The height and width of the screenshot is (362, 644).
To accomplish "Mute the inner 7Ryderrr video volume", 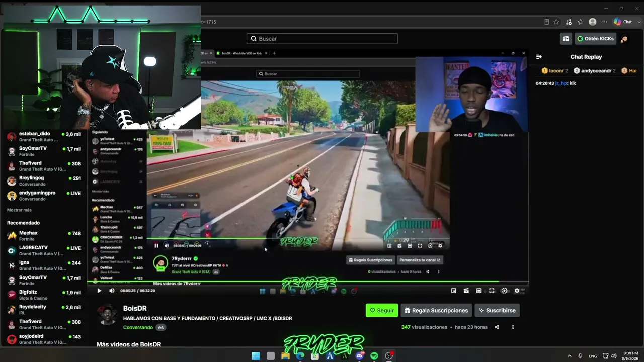I will [x=167, y=246].
